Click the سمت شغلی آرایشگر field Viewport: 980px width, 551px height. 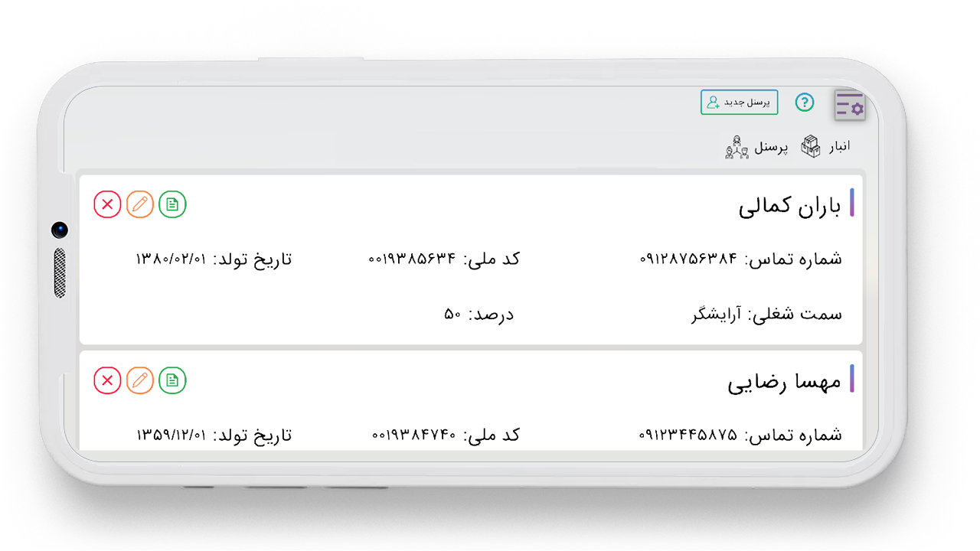point(766,315)
